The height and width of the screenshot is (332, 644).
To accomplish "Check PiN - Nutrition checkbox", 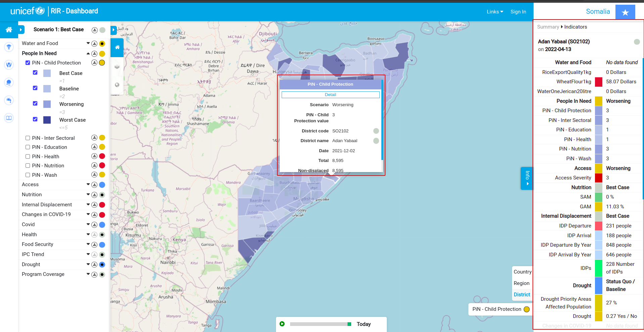I will (28, 166).
